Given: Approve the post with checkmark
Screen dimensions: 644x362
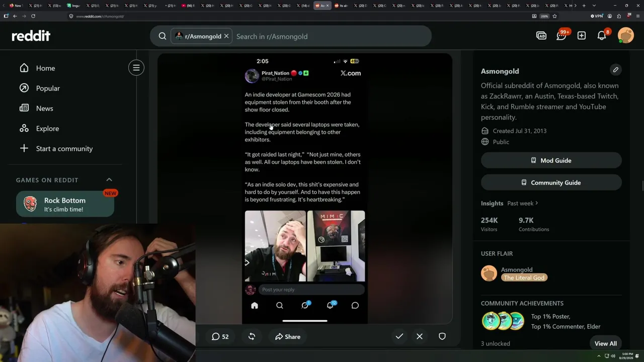Looking at the screenshot, I should point(399,336).
